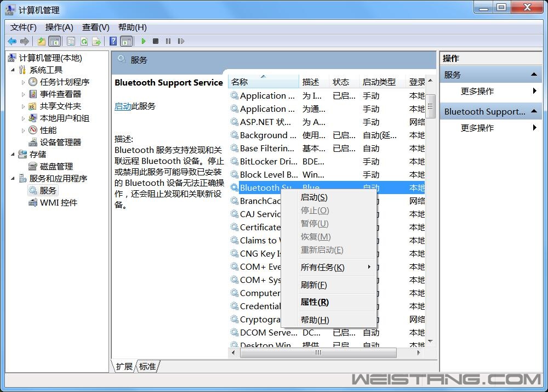Open 磁盘管理 in the tree

(x=56, y=167)
